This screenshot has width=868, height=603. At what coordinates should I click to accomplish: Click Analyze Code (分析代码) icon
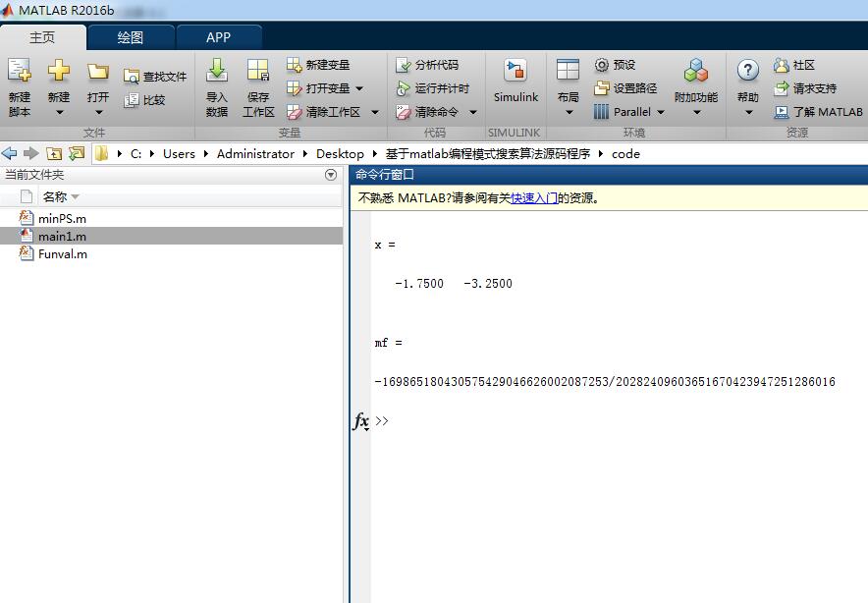(x=403, y=65)
